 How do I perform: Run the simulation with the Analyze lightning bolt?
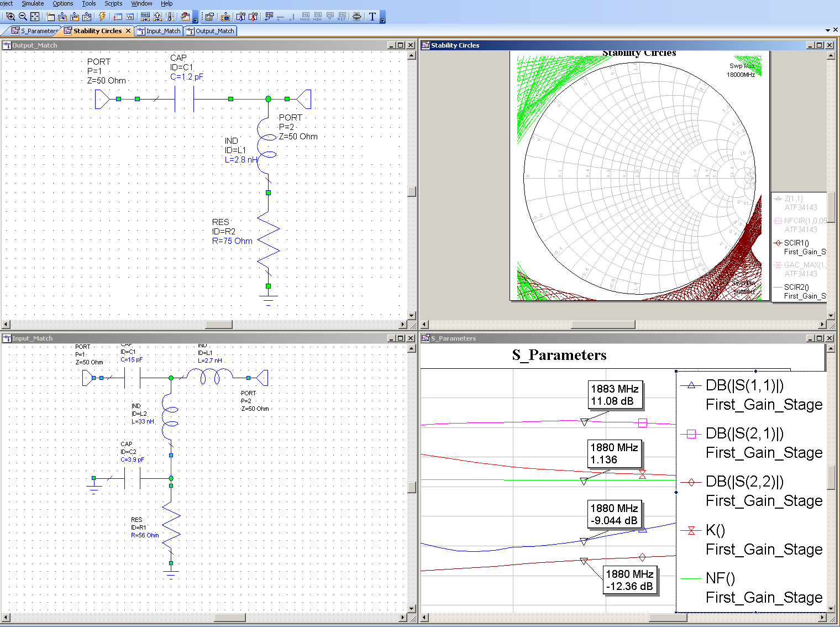point(102,17)
